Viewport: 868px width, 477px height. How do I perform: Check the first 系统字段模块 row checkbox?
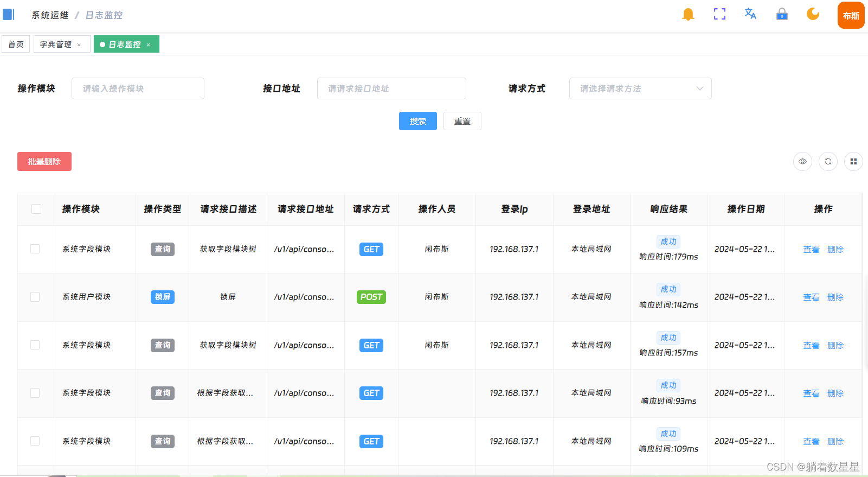tap(35, 249)
